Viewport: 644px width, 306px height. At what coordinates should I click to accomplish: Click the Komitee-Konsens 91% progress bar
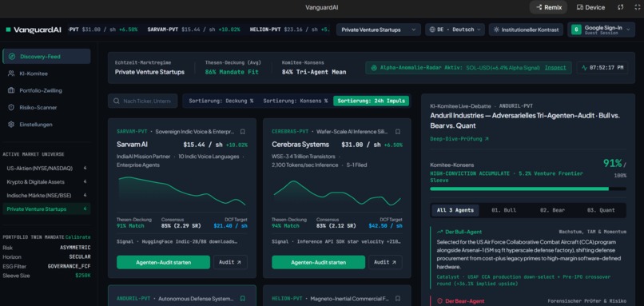tap(528, 189)
